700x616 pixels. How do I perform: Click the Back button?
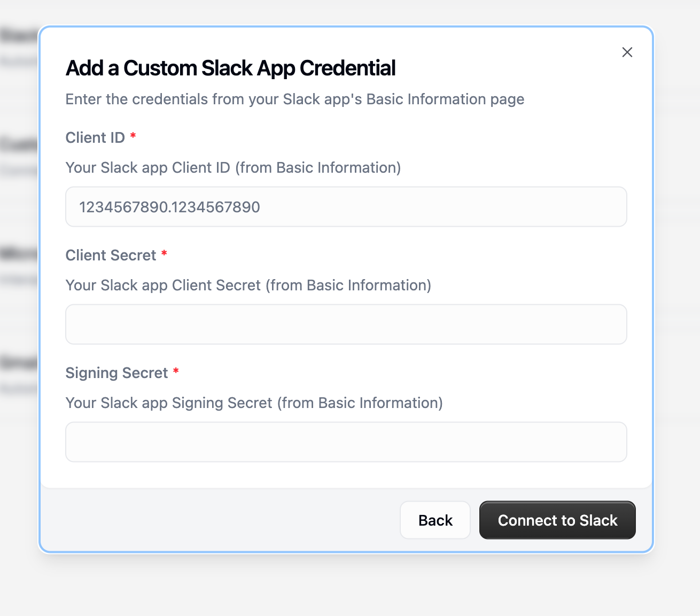(x=435, y=520)
